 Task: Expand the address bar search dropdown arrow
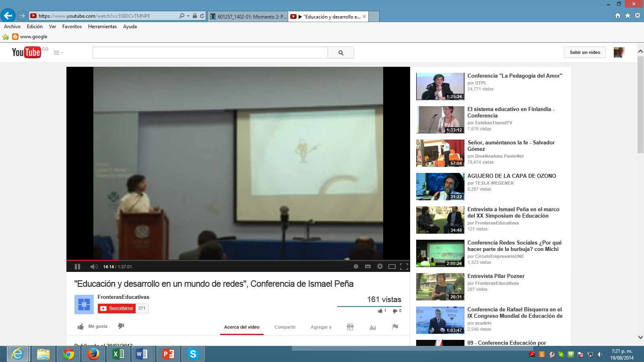[x=188, y=16]
